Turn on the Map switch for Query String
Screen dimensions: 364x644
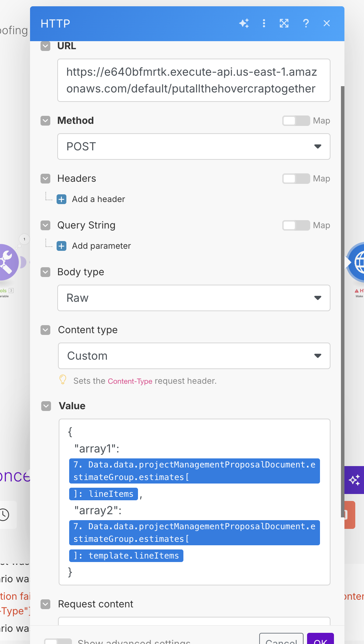296,225
